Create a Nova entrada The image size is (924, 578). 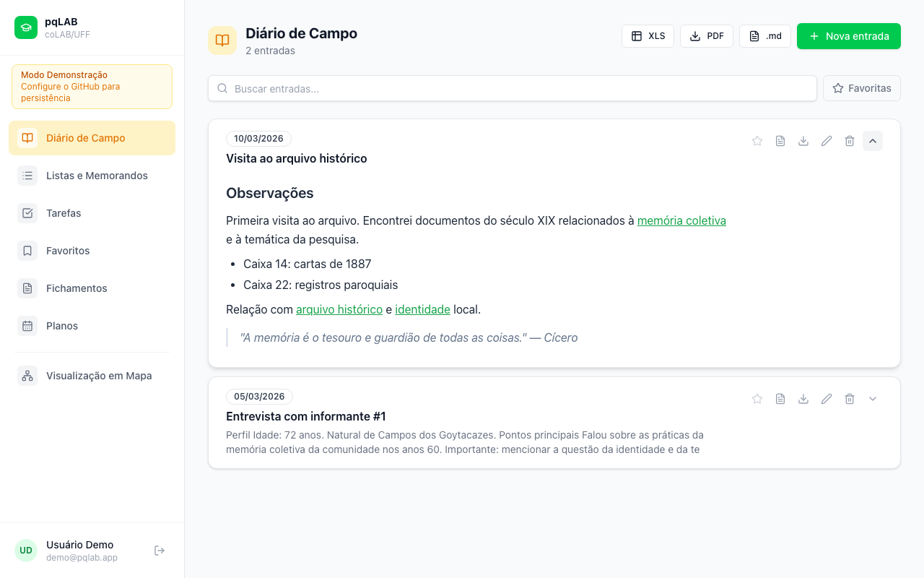[848, 35]
